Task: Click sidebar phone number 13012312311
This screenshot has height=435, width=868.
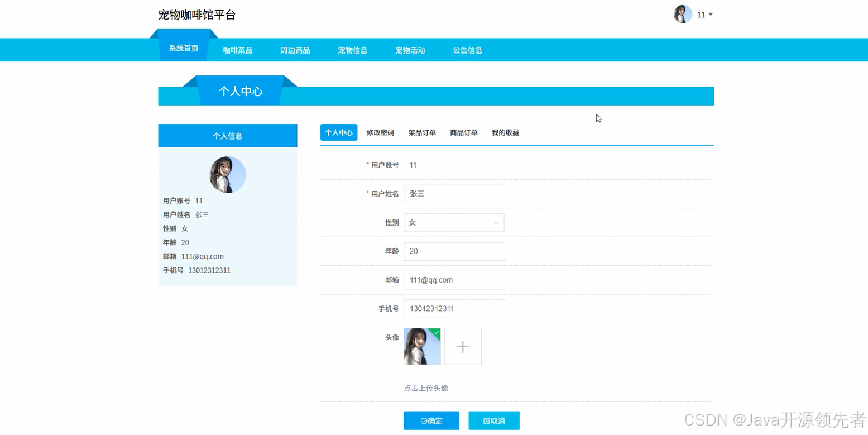Action: pos(209,270)
